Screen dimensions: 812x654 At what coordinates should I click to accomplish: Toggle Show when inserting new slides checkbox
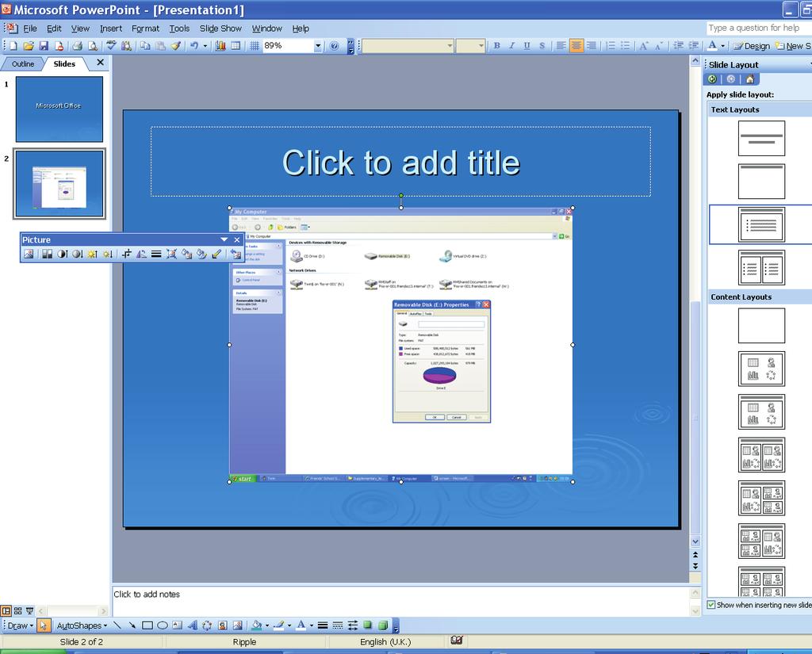coord(711,605)
